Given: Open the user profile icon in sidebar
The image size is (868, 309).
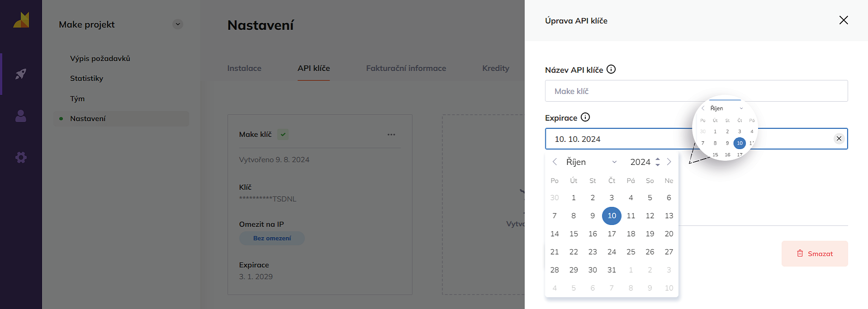Looking at the screenshot, I should [x=21, y=116].
